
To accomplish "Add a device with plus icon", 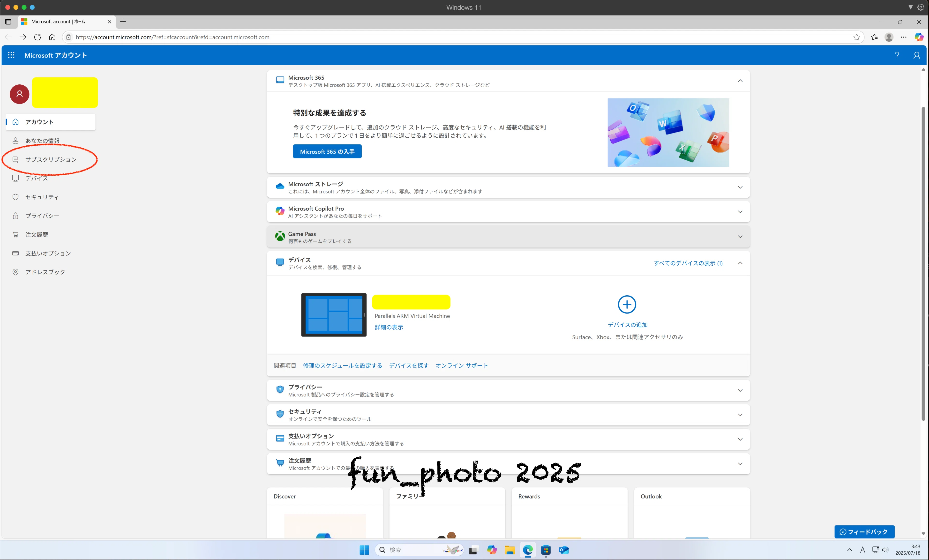I will 627,304.
